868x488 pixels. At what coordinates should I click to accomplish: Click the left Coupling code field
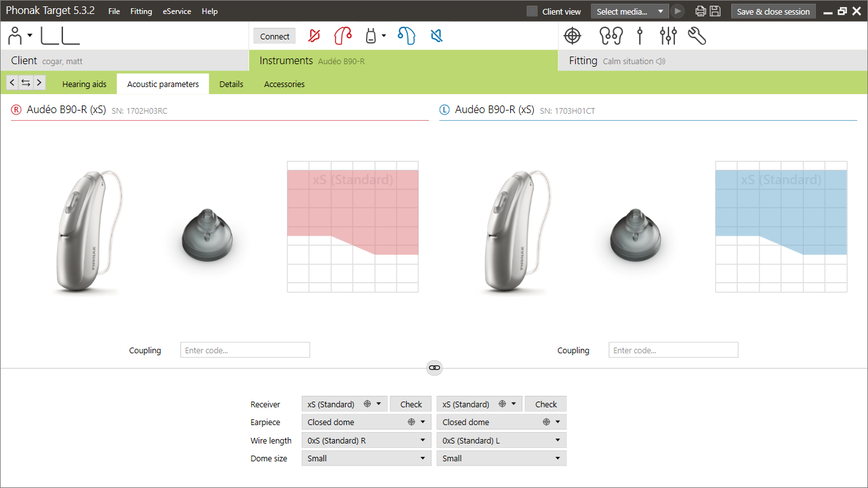(674, 350)
